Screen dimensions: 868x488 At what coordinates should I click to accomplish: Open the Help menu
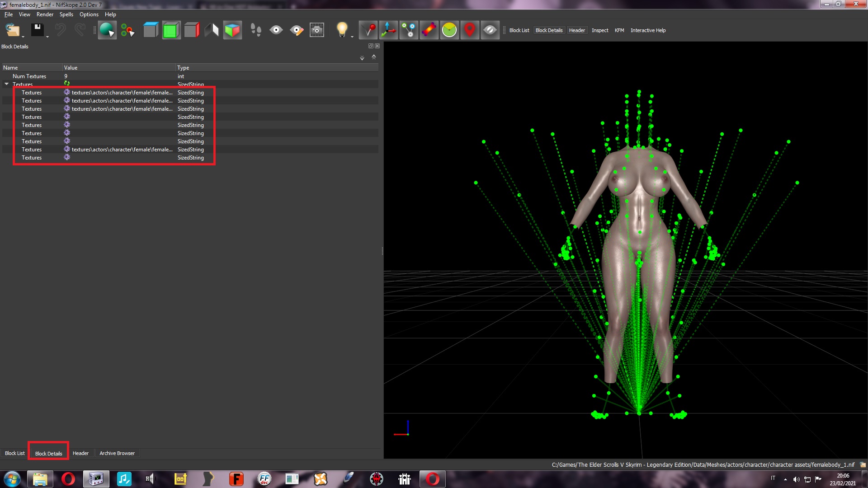110,14
